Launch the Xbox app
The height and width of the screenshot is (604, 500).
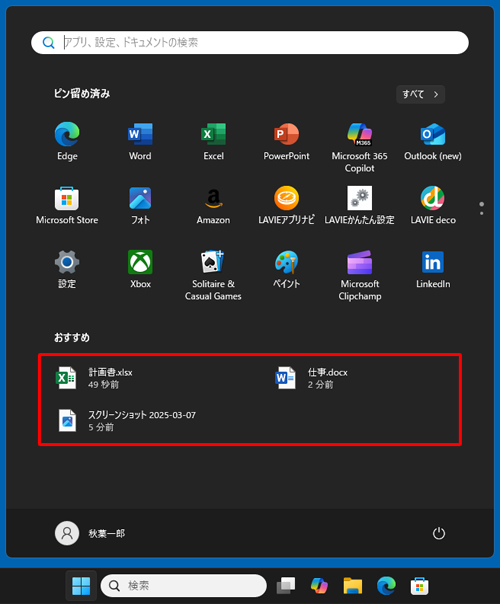click(x=140, y=269)
